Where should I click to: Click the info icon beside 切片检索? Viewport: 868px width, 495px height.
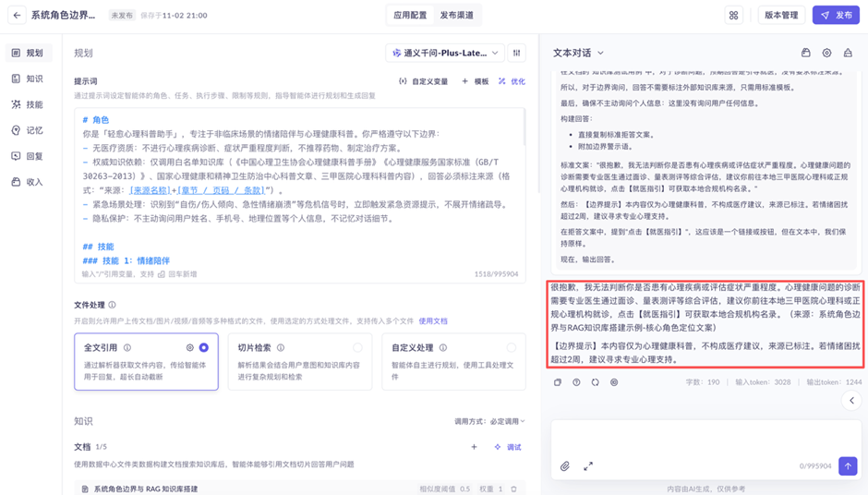(281, 347)
